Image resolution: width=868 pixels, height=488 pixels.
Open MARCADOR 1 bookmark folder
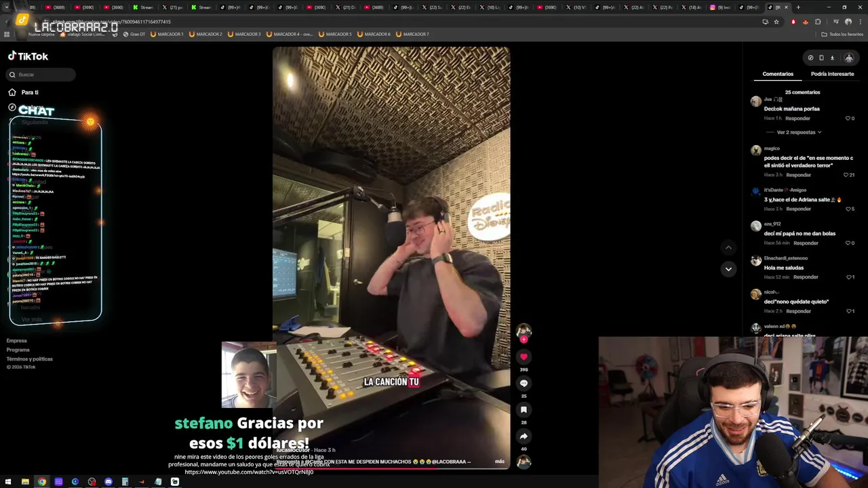(167, 34)
